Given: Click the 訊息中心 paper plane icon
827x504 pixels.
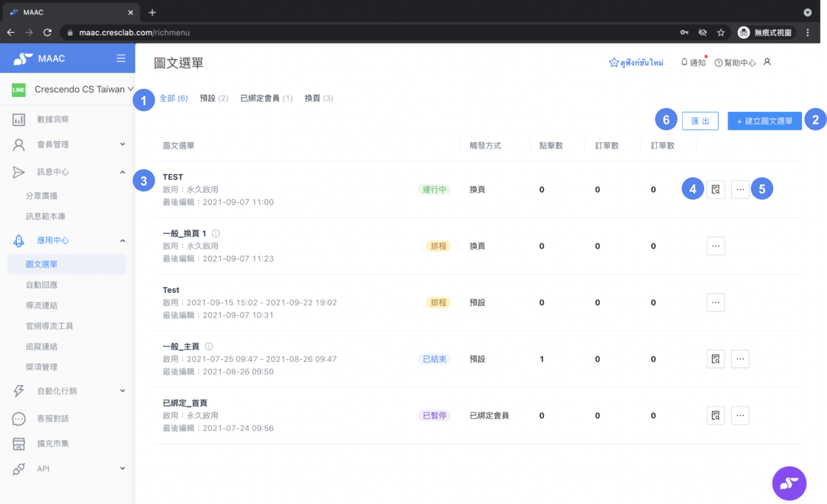Looking at the screenshot, I should 19,172.
